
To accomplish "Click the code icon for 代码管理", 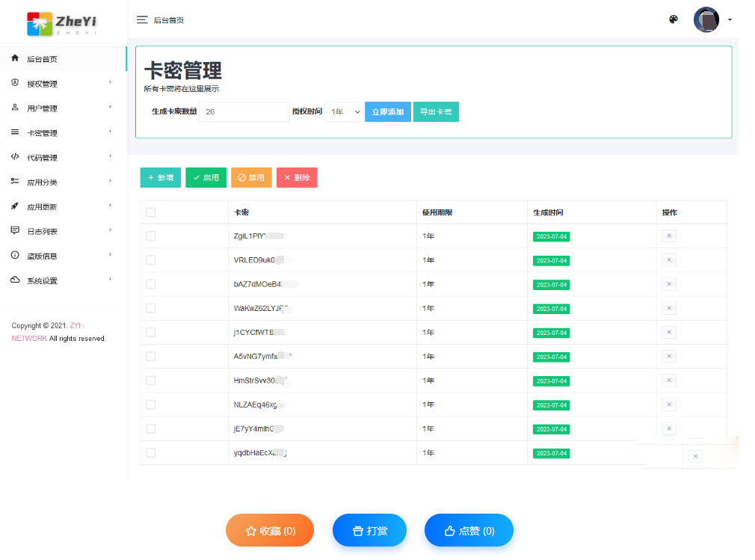I will (x=15, y=157).
